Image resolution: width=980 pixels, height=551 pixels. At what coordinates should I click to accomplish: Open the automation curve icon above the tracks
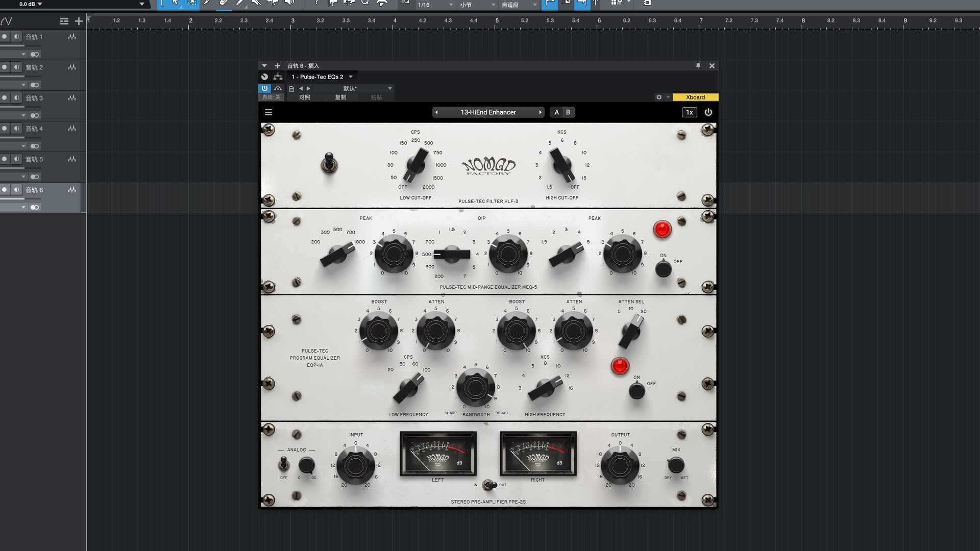pyautogui.click(x=7, y=21)
